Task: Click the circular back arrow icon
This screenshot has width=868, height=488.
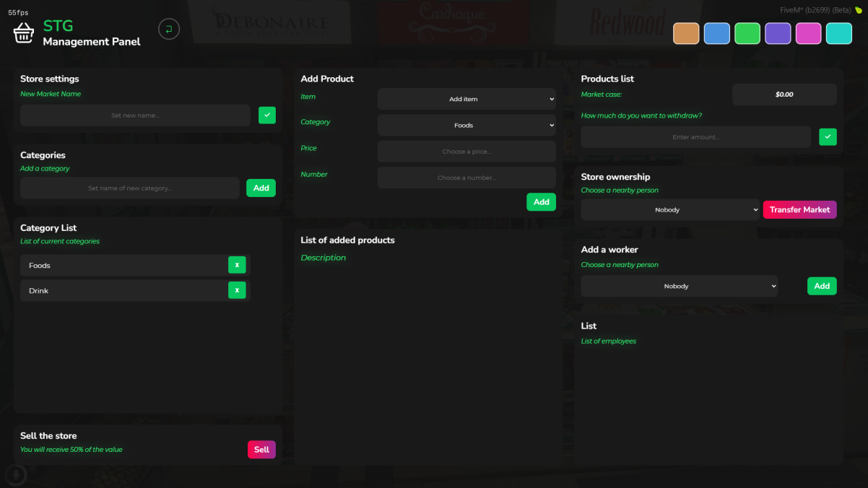Action: tap(169, 29)
